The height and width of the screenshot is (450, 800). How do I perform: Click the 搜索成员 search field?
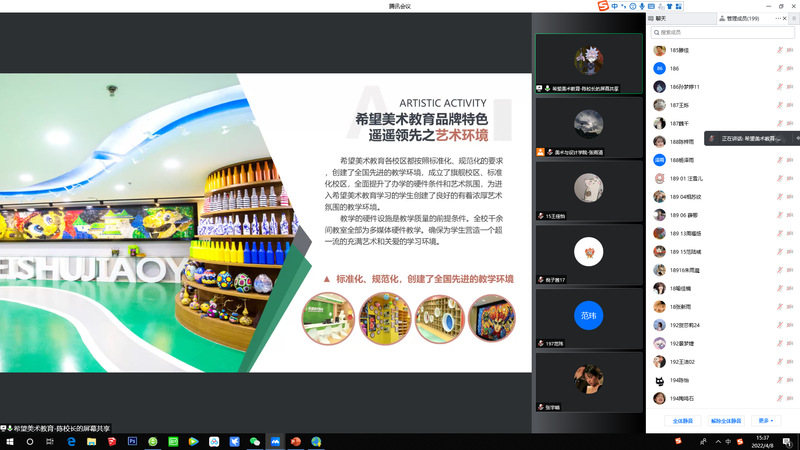tap(720, 32)
